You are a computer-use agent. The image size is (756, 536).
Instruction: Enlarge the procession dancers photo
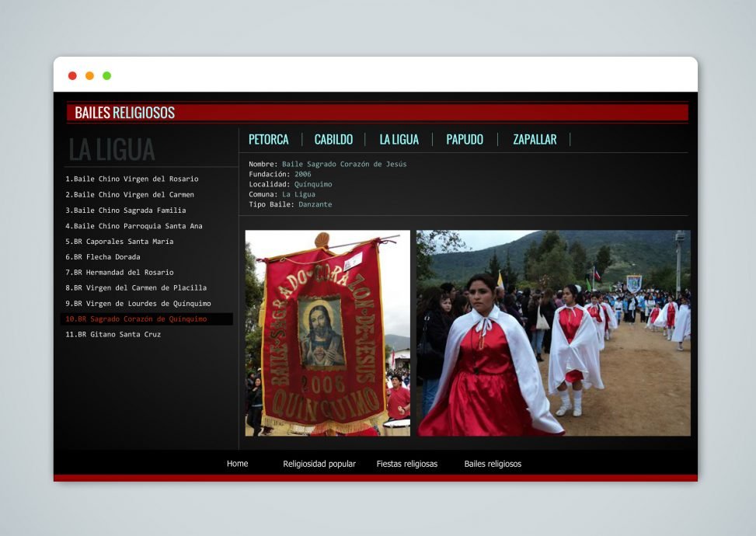[553, 332]
